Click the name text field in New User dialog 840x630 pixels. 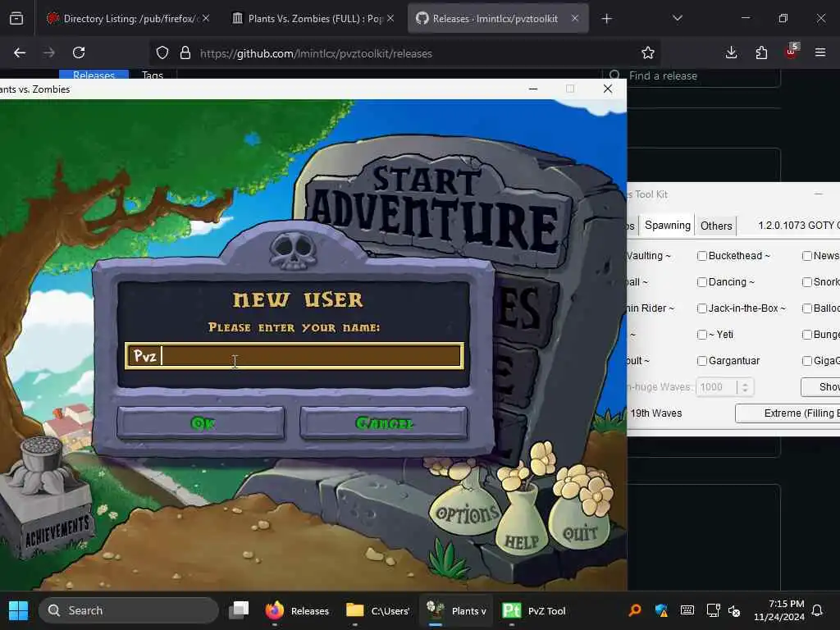point(294,356)
